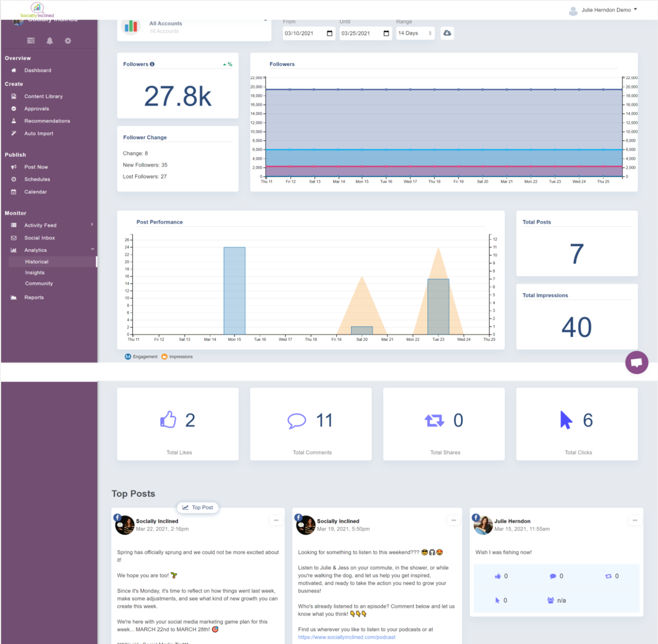Open options menu on Julie Herndon post
Viewport: 658px width, 644px height.
pos(635,520)
